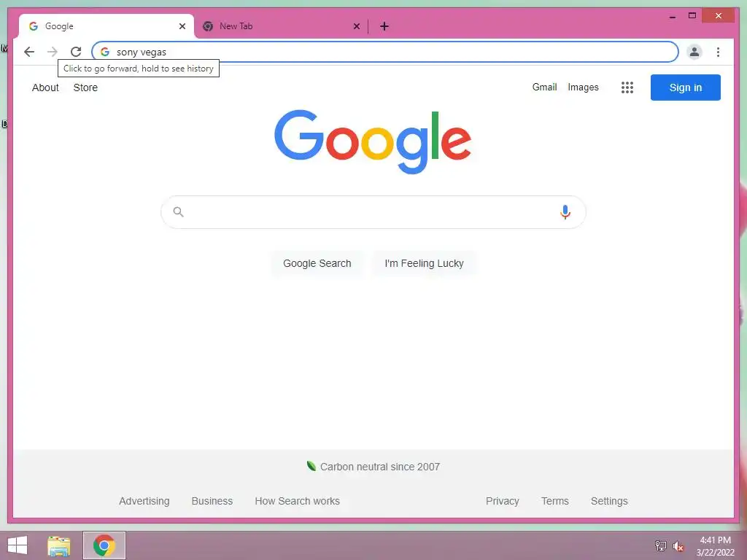
Task: Open the Gmail link
Action: pos(544,87)
